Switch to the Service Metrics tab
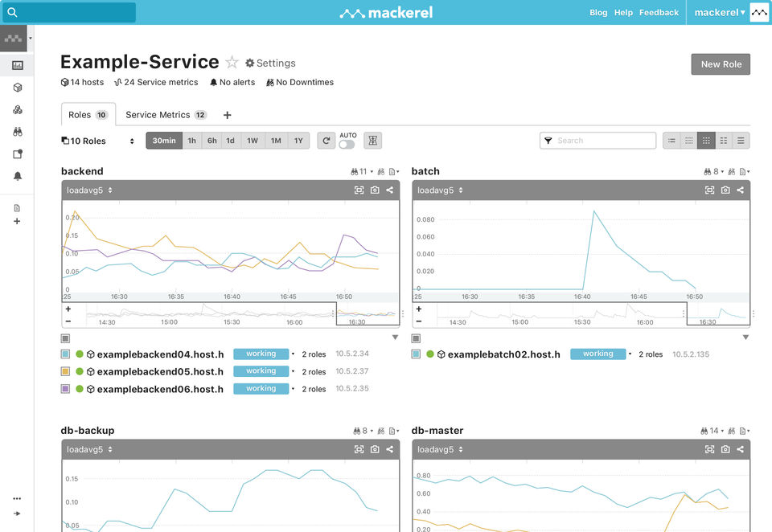772x532 pixels. pyautogui.click(x=166, y=115)
